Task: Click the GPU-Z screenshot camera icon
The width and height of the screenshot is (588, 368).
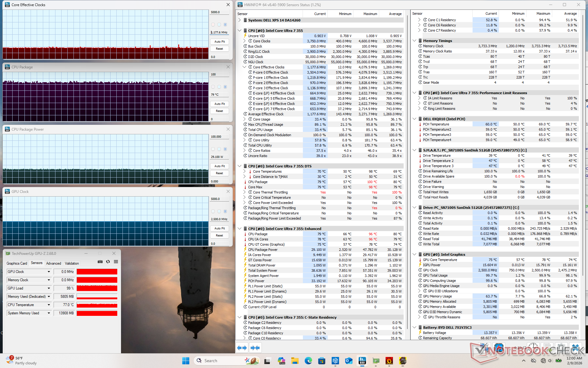Action: click(x=100, y=262)
